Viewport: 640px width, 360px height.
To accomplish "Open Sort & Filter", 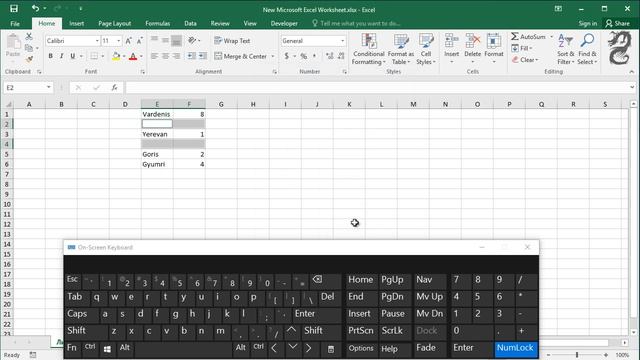I will point(565,49).
